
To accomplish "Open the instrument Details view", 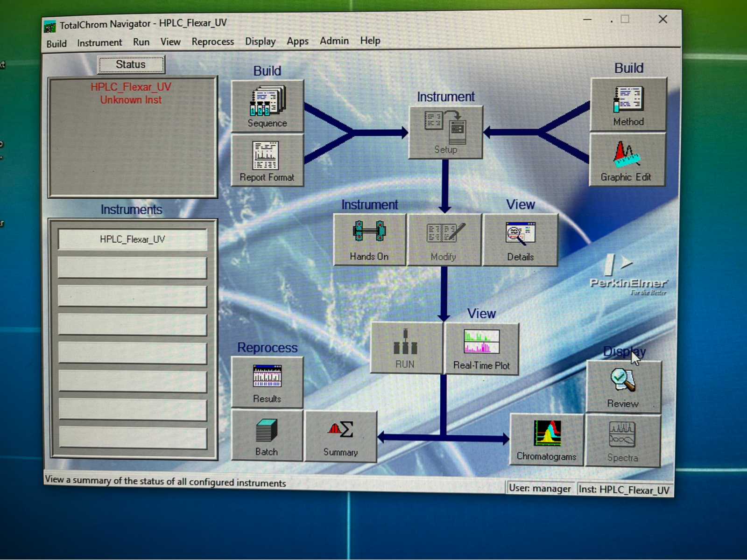I will coord(520,240).
